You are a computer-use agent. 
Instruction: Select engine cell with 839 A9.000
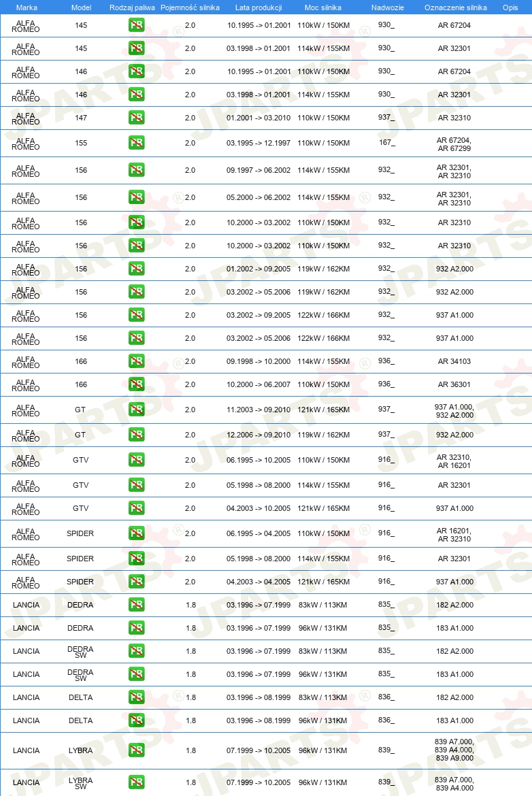[x=454, y=750]
